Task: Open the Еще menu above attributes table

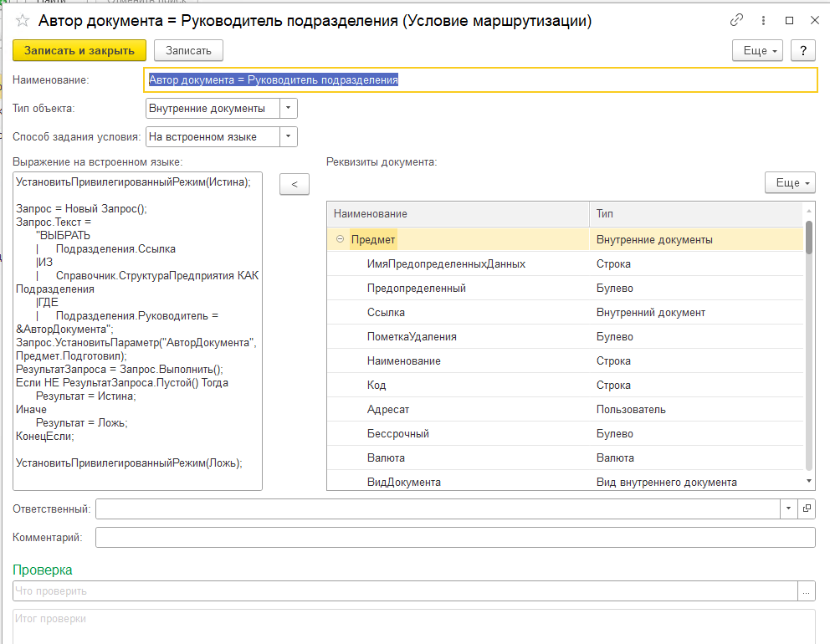Action: click(790, 182)
